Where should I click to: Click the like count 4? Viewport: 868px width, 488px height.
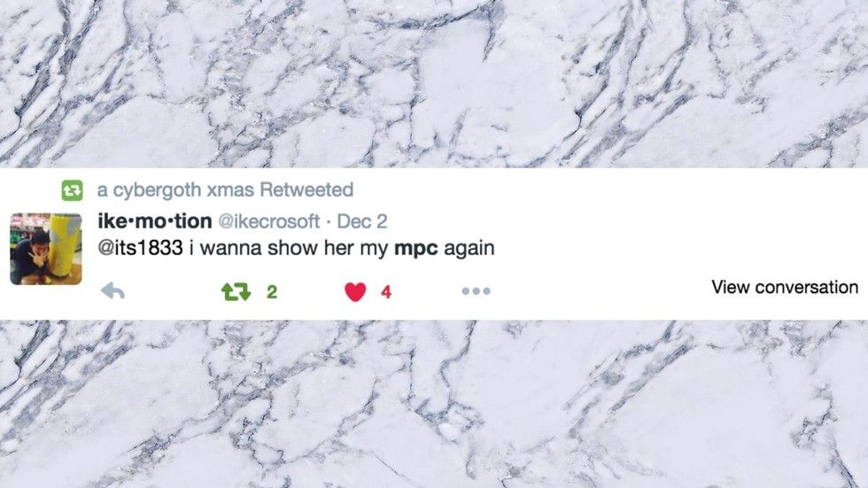(x=386, y=291)
